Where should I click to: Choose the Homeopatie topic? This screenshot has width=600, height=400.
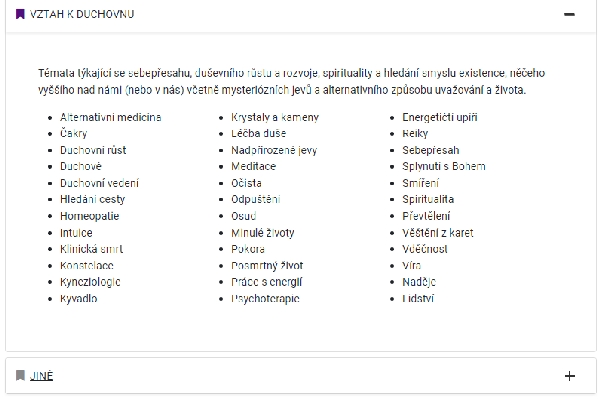[x=90, y=216]
